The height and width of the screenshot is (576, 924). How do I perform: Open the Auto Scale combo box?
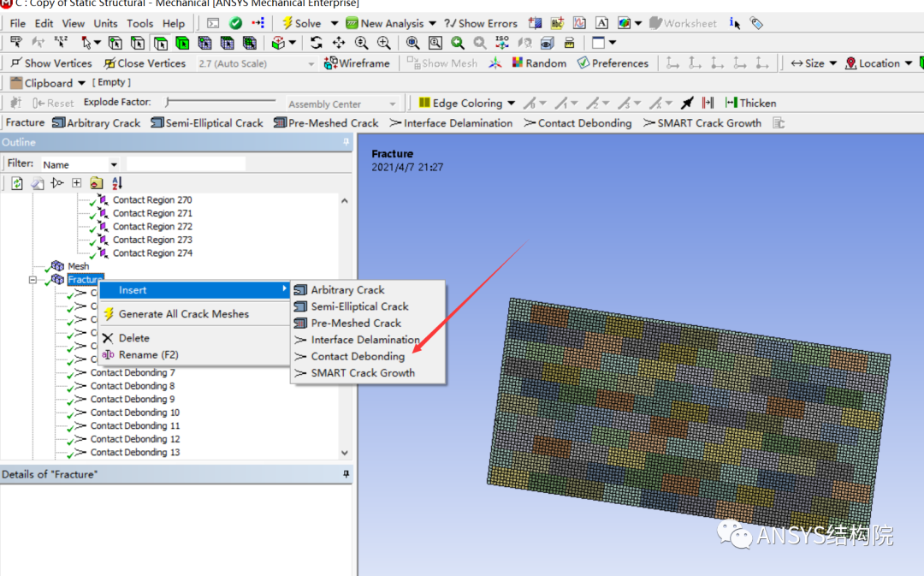[x=257, y=63]
